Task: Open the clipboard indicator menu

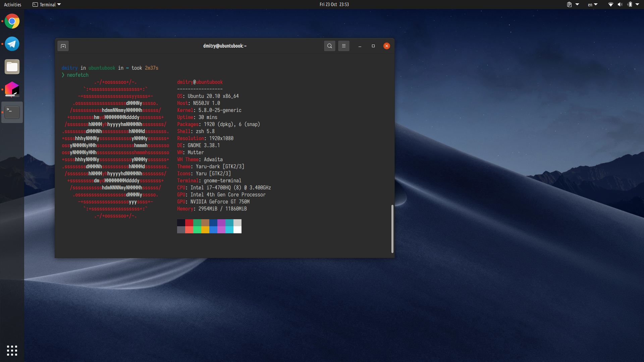Action: click(573, 4)
